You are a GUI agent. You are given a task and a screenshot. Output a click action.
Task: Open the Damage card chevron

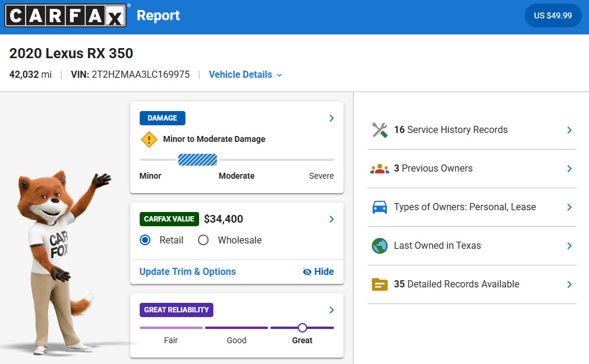(331, 118)
